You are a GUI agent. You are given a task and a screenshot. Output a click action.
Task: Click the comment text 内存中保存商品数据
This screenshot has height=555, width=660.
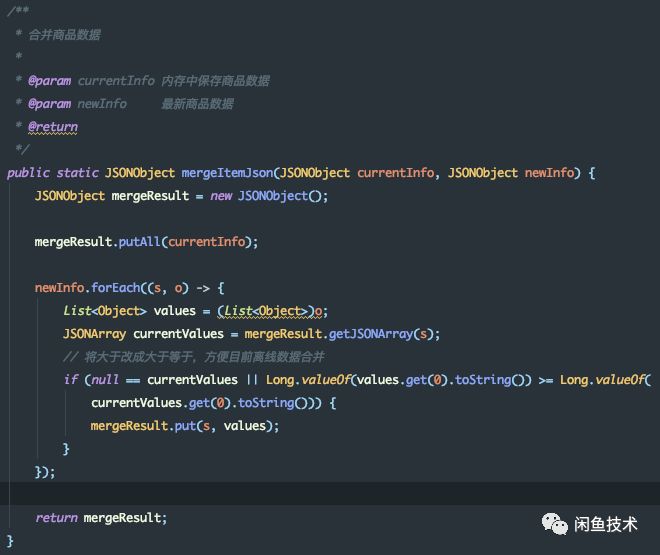(215, 81)
